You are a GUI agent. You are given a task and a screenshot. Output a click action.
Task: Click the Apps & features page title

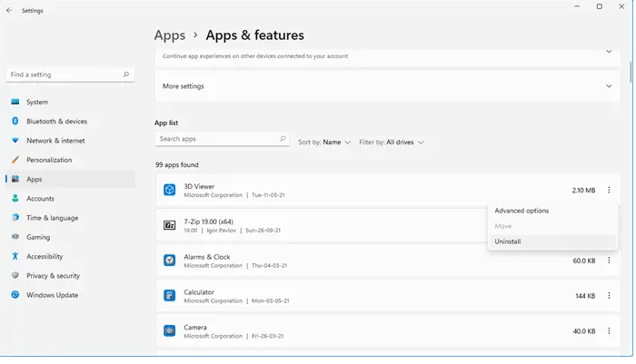254,35
